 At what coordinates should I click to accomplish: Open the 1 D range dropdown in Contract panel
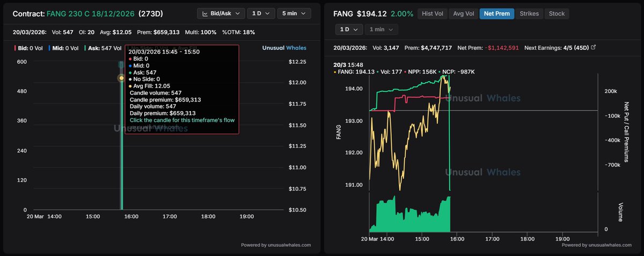tap(261, 13)
